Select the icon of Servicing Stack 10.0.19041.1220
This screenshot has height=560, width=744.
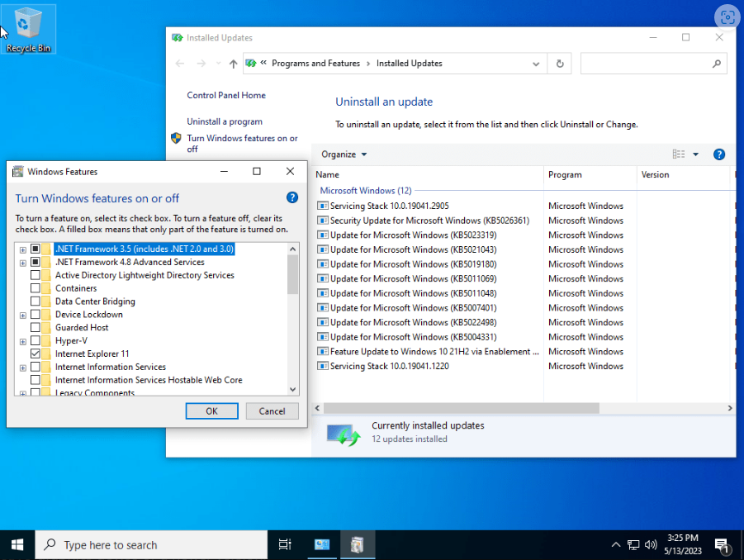(x=323, y=367)
